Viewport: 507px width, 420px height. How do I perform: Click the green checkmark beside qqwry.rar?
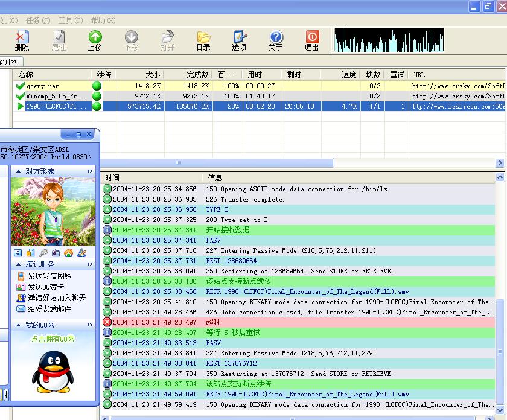pyautogui.click(x=21, y=86)
